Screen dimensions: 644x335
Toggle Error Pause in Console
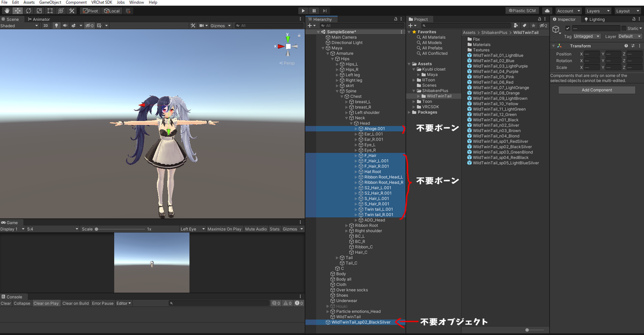click(103, 303)
